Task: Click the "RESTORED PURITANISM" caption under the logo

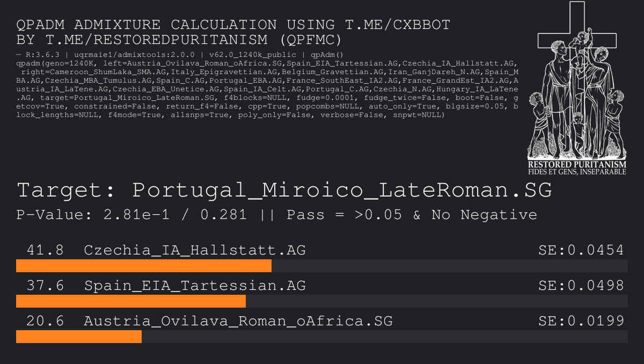Action: click(577, 165)
